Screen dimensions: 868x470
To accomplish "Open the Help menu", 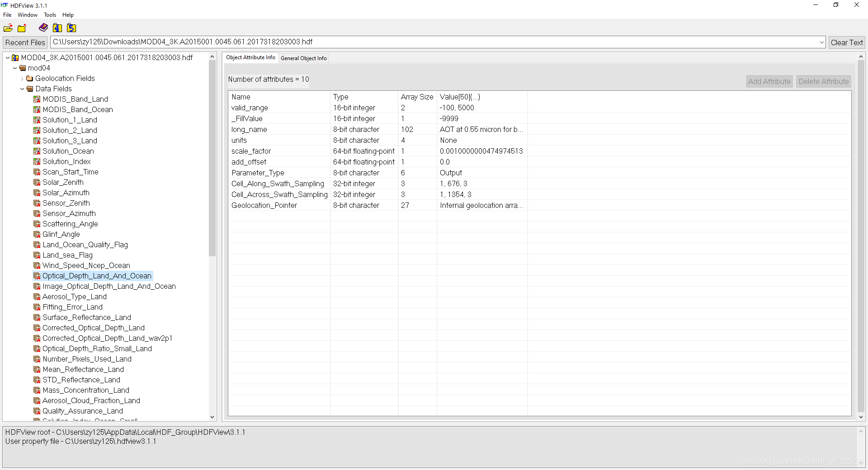I will tap(68, 15).
